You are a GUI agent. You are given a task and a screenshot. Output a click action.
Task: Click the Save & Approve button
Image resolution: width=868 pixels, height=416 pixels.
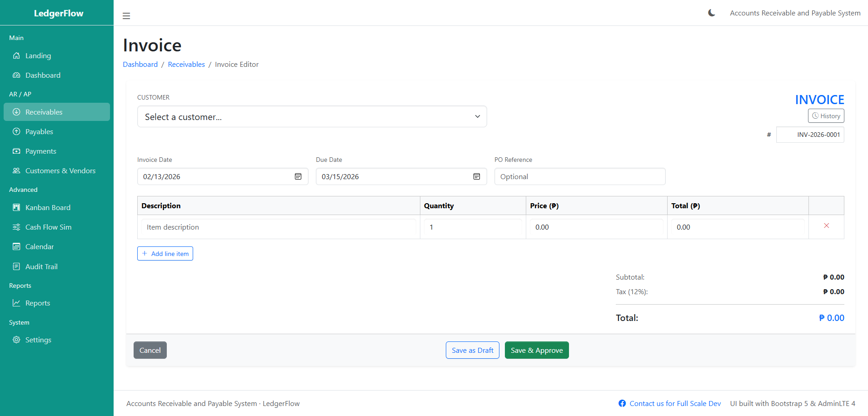[x=537, y=350]
